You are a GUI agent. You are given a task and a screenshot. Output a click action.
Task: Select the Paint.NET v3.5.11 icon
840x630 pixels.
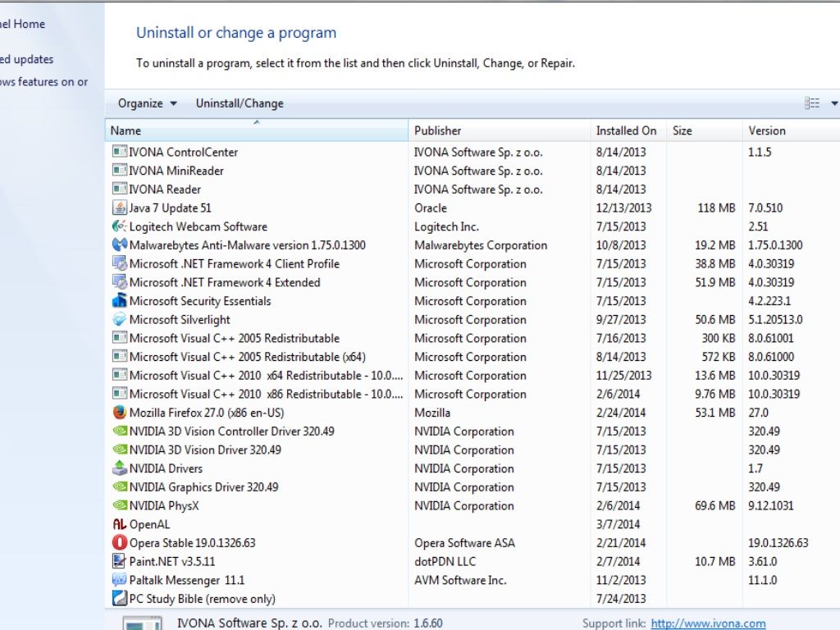[x=119, y=562]
